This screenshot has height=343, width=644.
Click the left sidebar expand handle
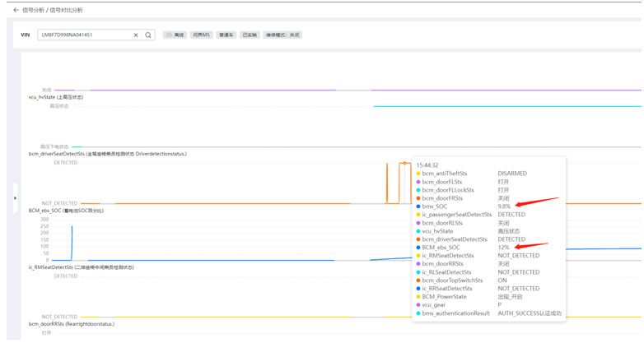point(15,198)
